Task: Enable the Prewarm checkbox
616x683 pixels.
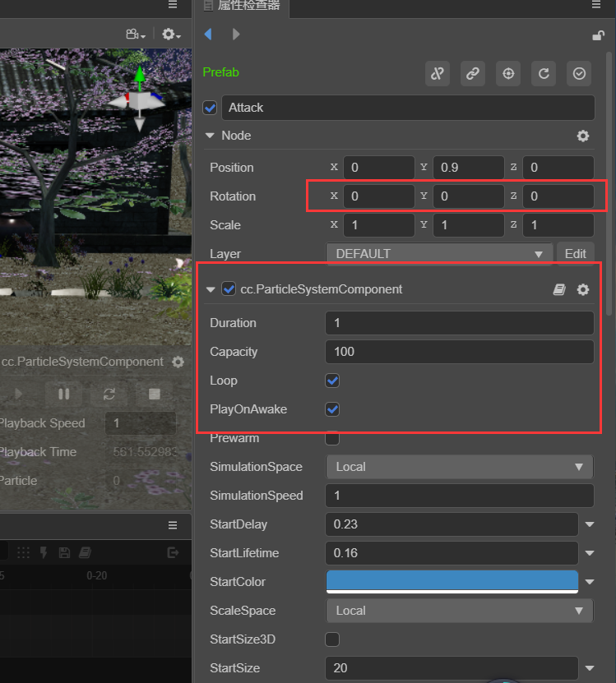Action: pyautogui.click(x=332, y=438)
